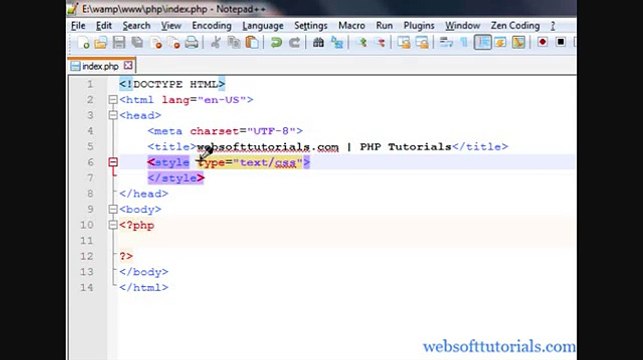Viewport: 643px width, 360px height.
Task: Create a new file from toolbar
Action: click(83, 42)
